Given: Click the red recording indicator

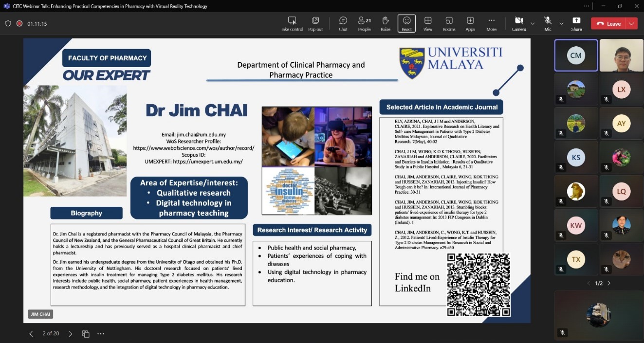Looking at the screenshot, I should [19, 23].
